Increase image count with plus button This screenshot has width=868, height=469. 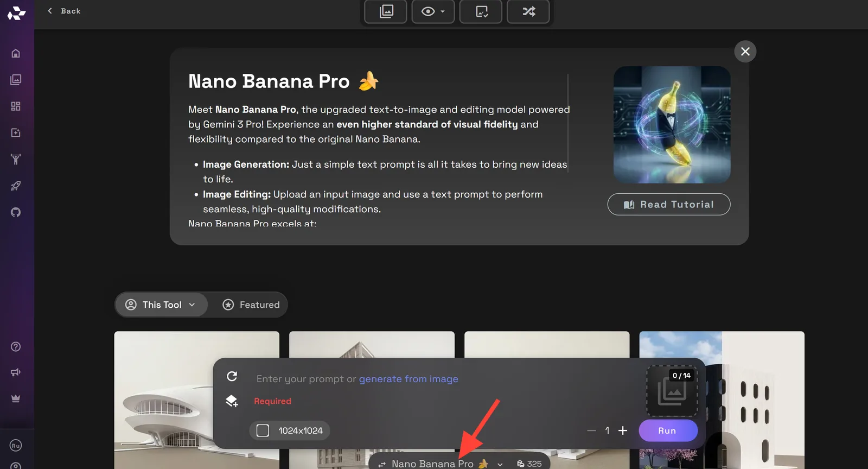point(623,430)
